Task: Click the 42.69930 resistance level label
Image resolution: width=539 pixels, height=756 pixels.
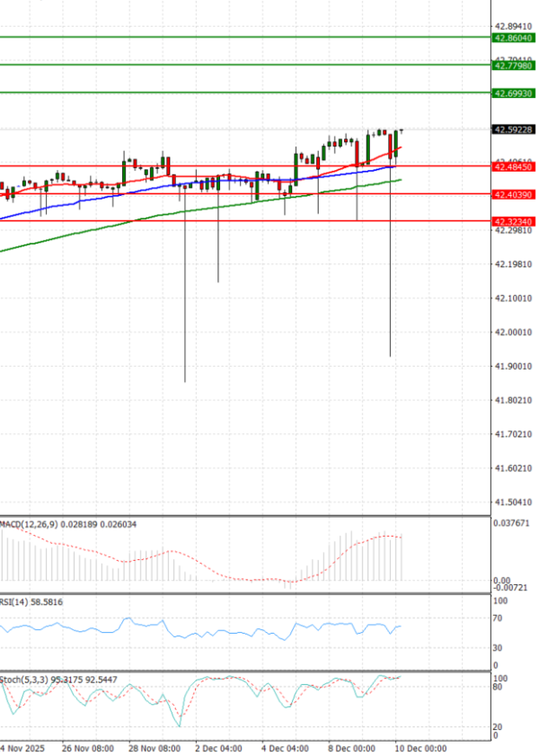Action: pyautogui.click(x=514, y=93)
